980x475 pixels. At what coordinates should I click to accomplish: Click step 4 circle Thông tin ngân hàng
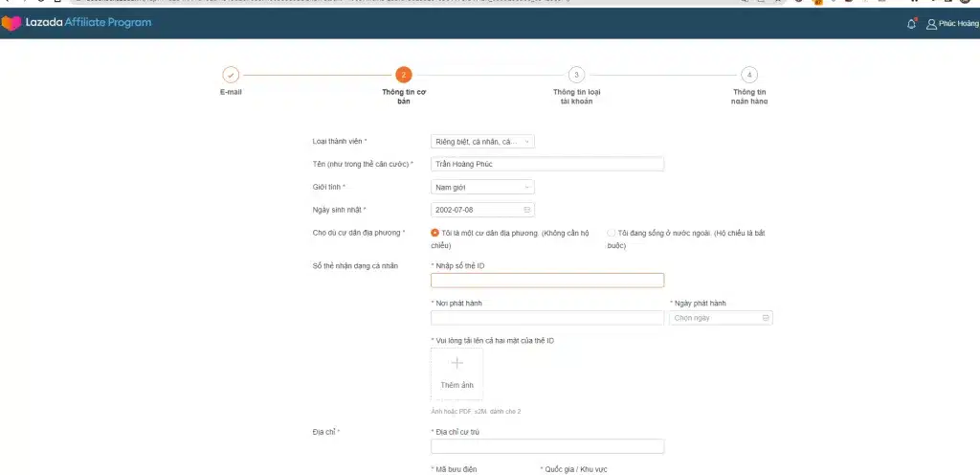(748, 75)
